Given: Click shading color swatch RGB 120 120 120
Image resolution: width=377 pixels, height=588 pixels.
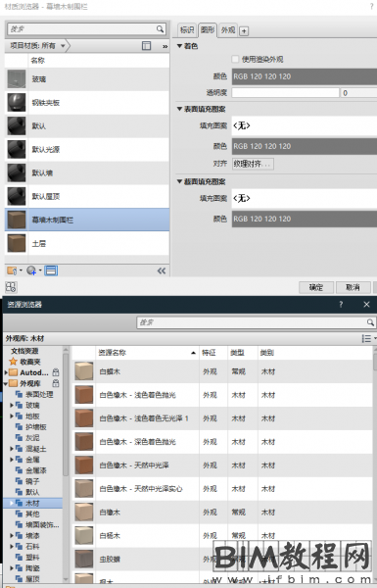Looking at the screenshot, I should [x=305, y=76].
